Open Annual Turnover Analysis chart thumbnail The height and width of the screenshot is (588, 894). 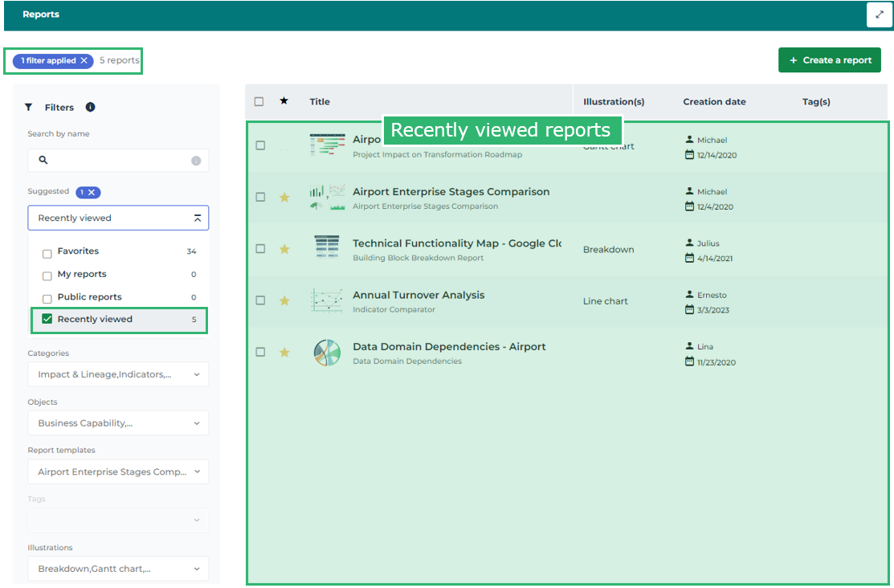(x=327, y=300)
